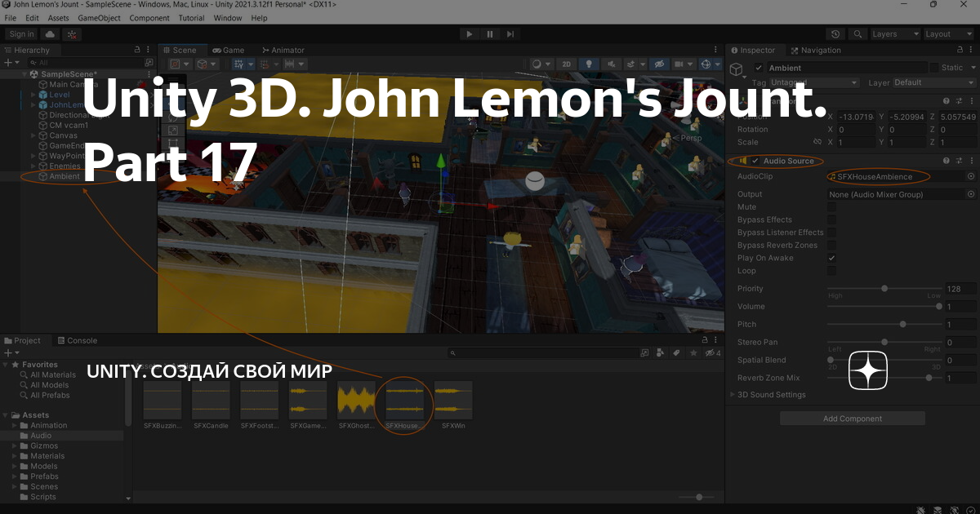
Task: Open the GameObject menu
Action: 99,17
